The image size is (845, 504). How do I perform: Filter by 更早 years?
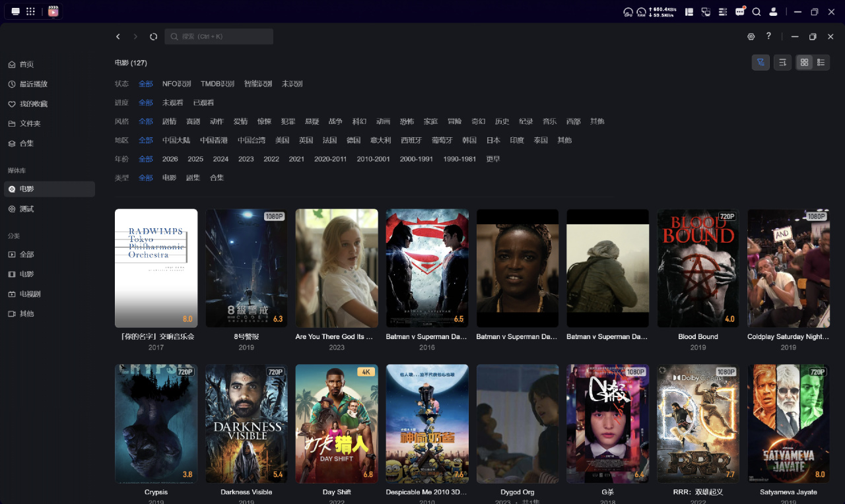point(493,159)
